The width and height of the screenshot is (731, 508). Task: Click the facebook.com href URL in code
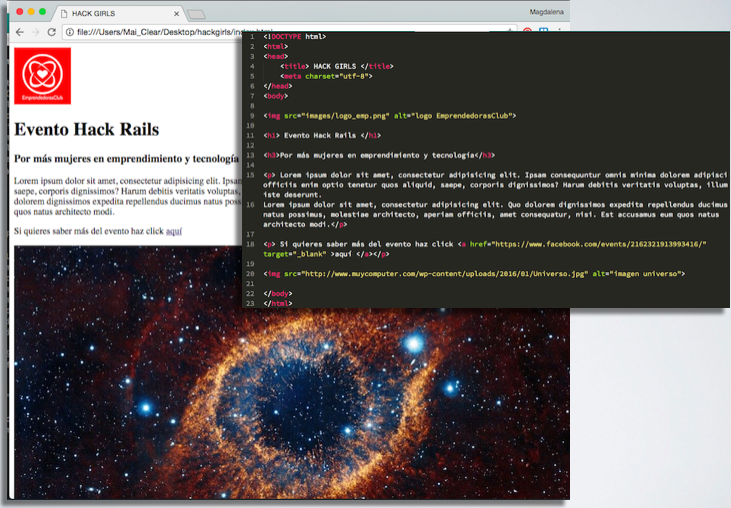tap(599, 244)
